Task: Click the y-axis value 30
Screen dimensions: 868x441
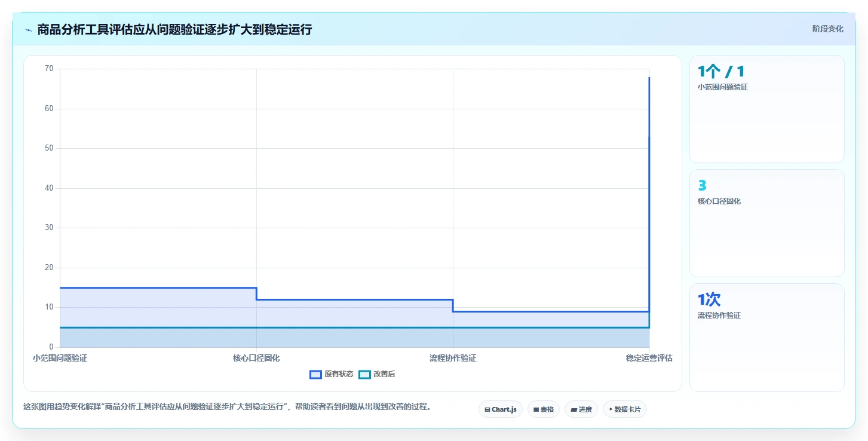Action: [x=49, y=228]
